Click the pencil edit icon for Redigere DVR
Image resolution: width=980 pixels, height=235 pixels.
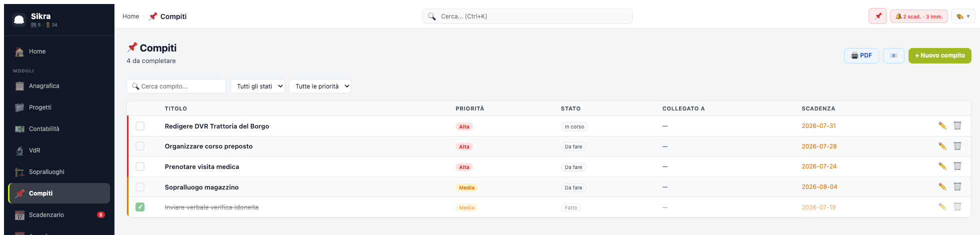coord(942,126)
